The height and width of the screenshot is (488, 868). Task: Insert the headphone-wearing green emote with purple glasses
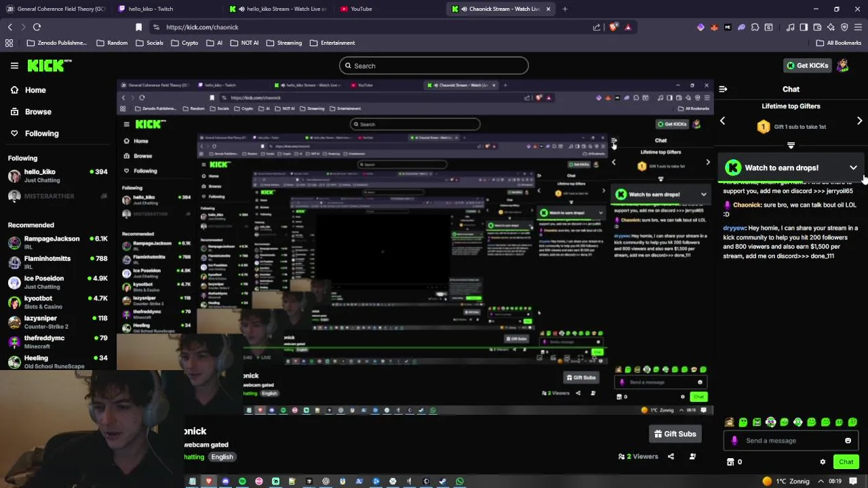click(x=771, y=422)
